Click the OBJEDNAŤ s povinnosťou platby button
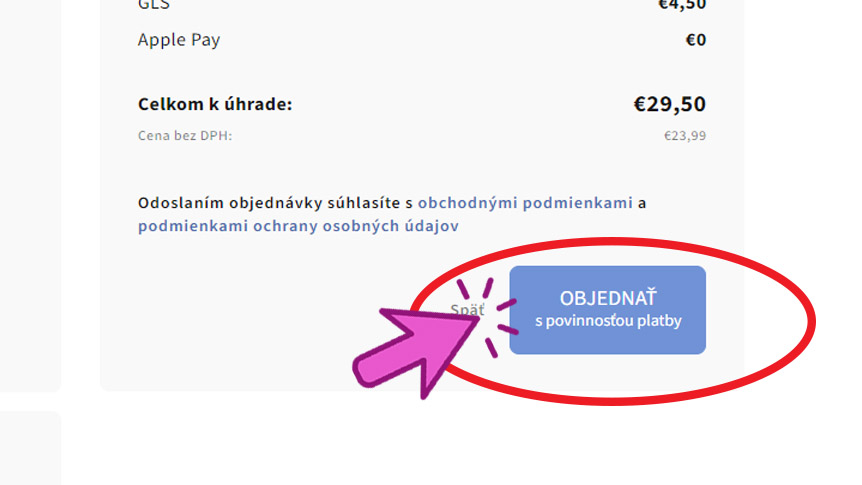The height and width of the screenshot is (485, 862). [607, 310]
